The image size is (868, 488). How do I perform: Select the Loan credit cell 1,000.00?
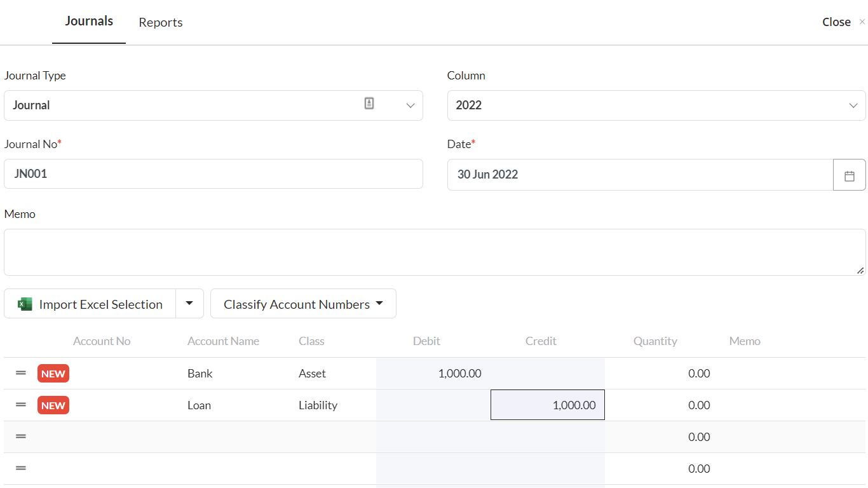(x=548, y=405)
